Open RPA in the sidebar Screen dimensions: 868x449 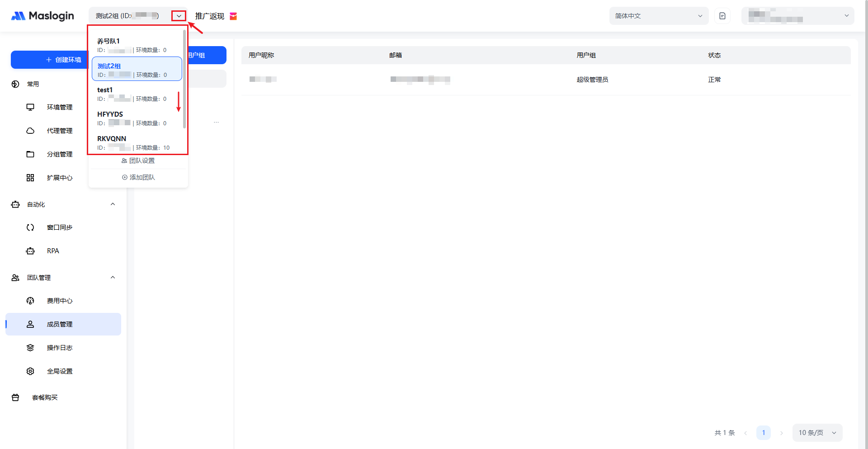click(53, 251)
